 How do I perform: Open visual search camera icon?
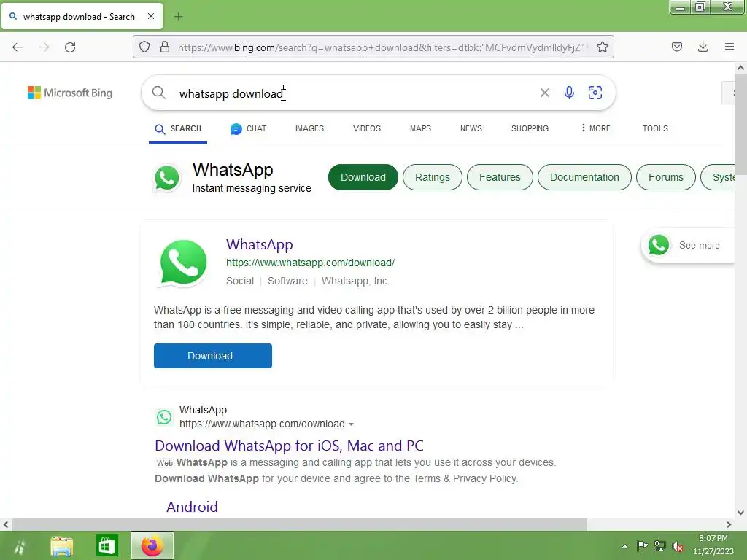[595, 93]
